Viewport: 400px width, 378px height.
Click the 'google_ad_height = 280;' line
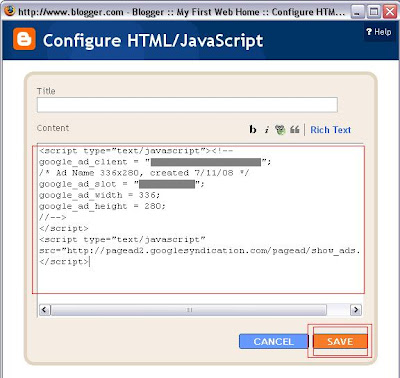[x=102, y=206]
